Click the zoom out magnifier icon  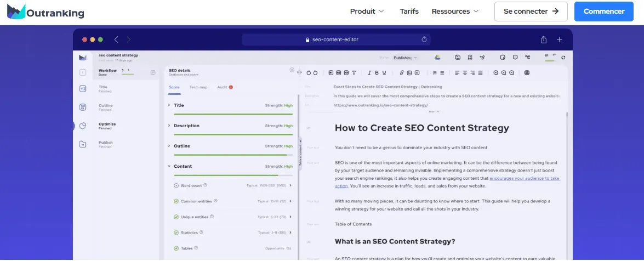[x=511, y=73]
